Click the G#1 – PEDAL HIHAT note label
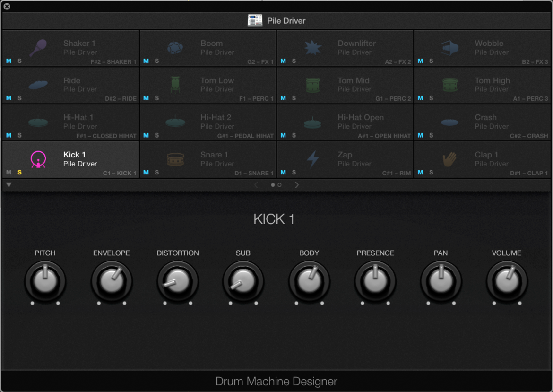This screenshot has height=392, width=553. click(x=245, y=136)
